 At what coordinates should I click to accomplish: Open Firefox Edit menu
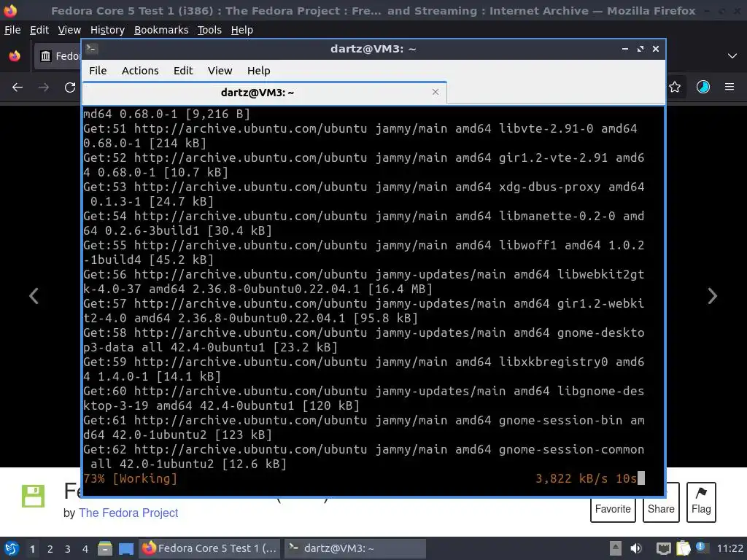pos(39,30)
